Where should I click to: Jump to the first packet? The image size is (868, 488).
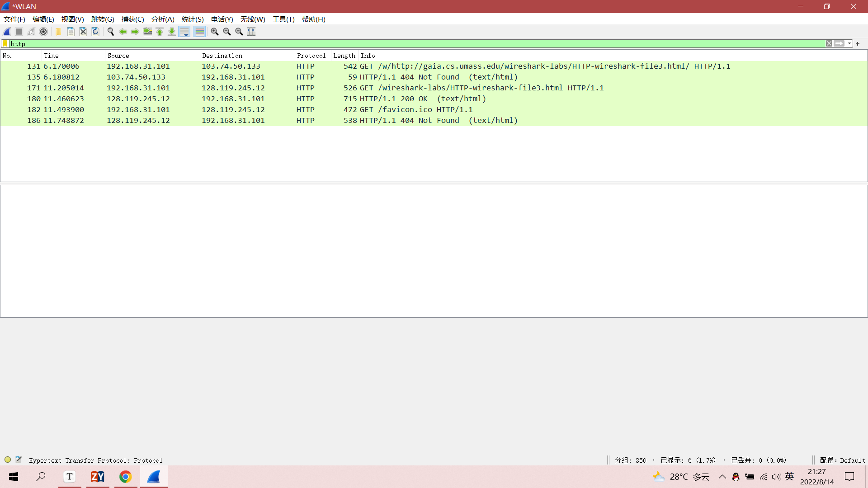point(160,32)
